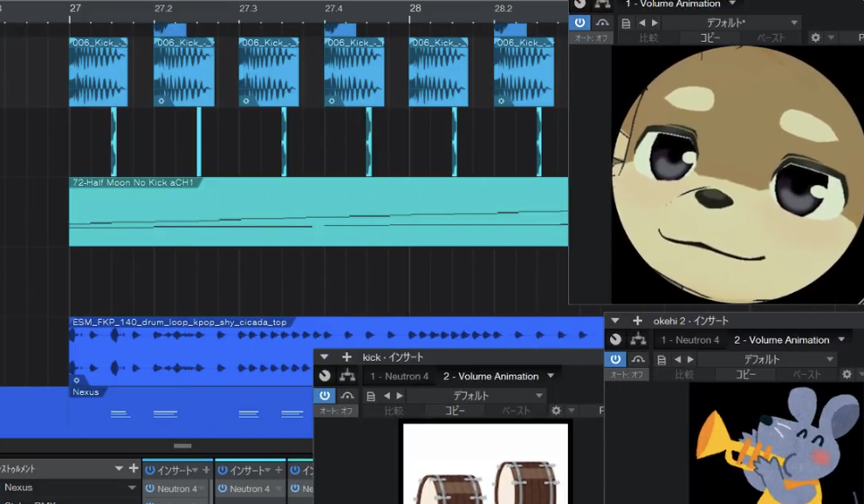Disable first Neutron 4 insert in mixer
The width and height of the screenshot is (864, 504).
(150, 489)
